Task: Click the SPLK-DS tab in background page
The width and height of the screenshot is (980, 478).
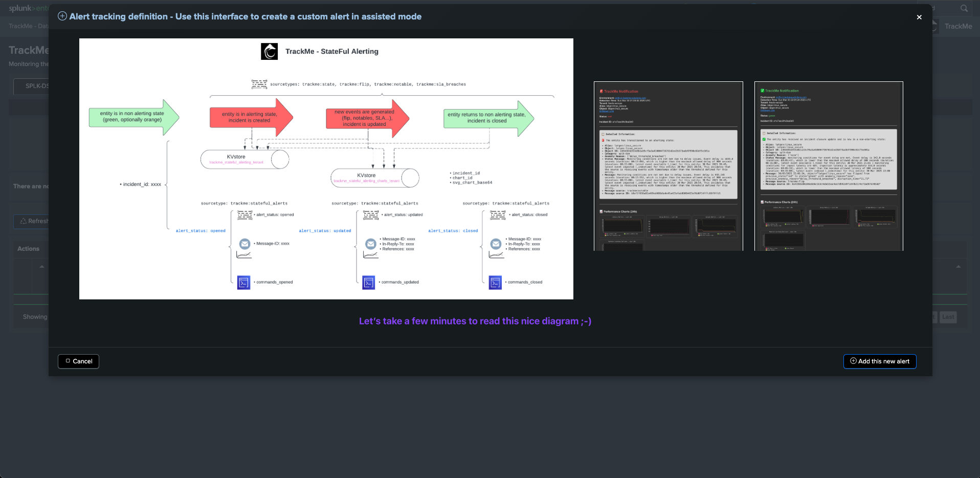Action: point(31,86)
